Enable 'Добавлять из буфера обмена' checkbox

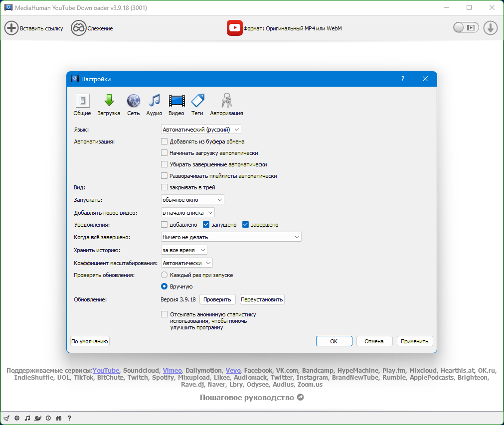(x=165, y=142)
